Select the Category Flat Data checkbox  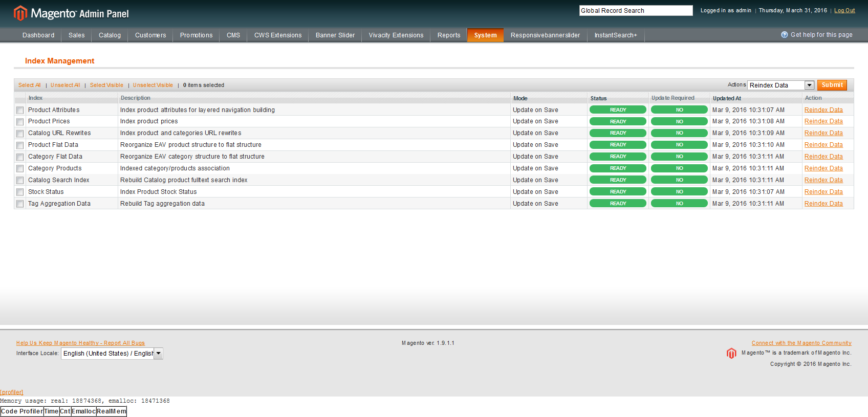click(20, 157)
